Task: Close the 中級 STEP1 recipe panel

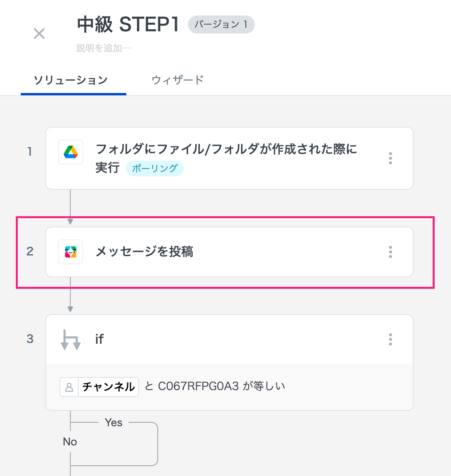Action: coord(39,33)
